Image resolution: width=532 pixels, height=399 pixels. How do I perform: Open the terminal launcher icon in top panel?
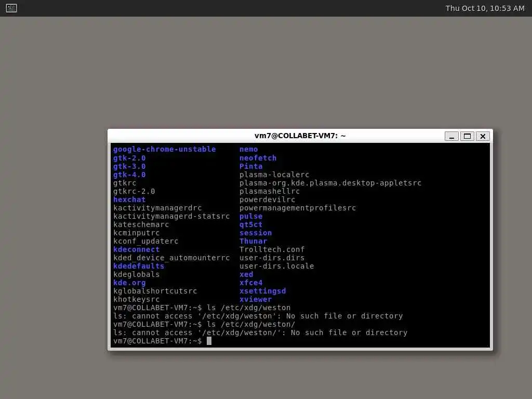(x=11, y=8)
